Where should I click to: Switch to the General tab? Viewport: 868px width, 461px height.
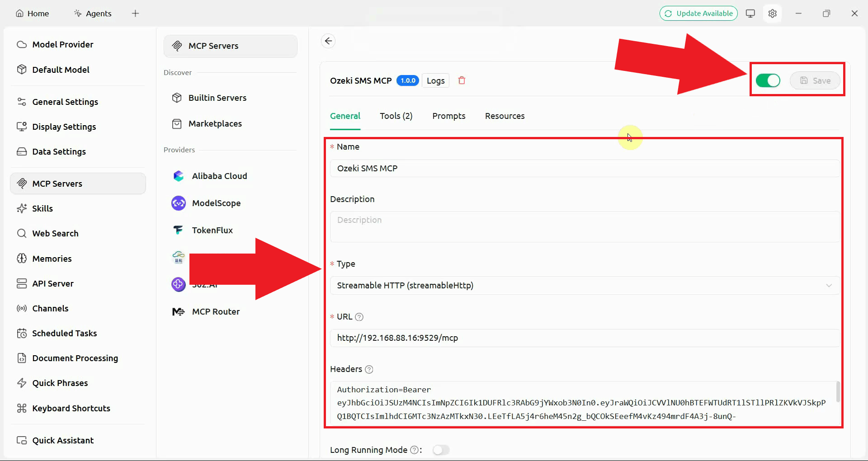(x=345, y=116)
